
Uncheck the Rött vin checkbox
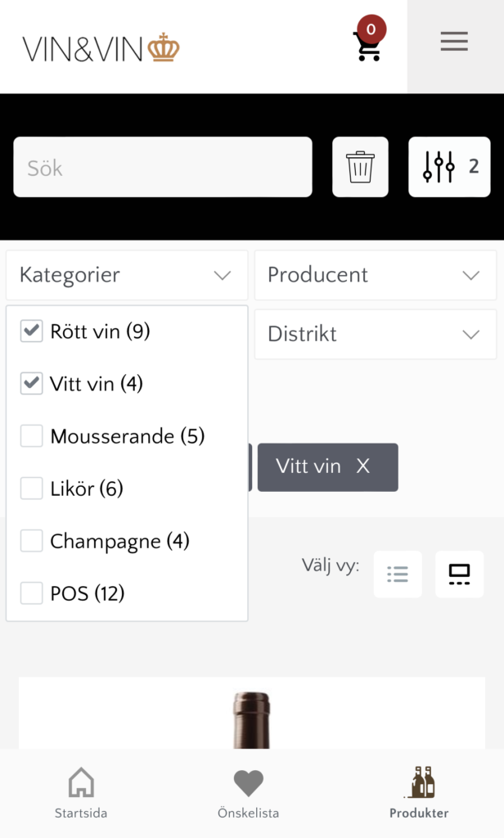(32, 331)
